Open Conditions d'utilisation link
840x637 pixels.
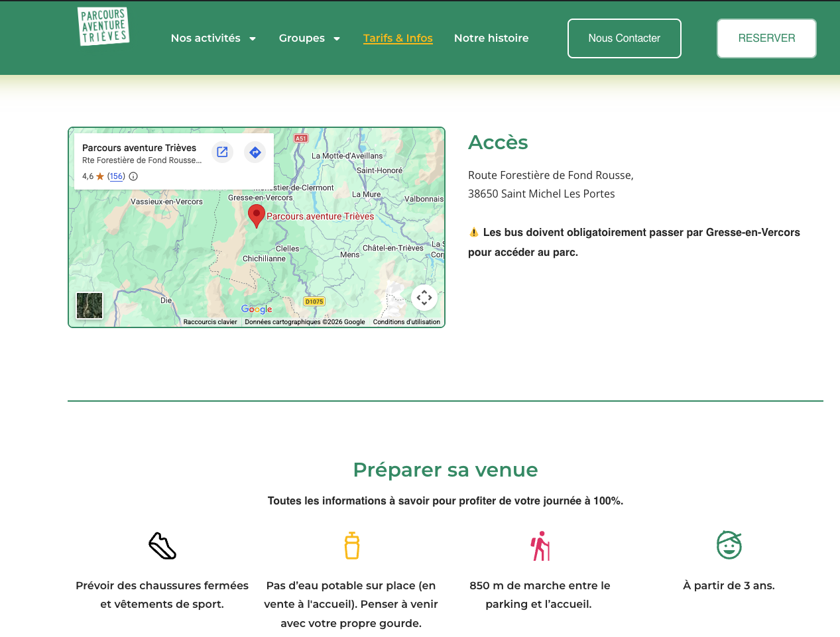406,322
